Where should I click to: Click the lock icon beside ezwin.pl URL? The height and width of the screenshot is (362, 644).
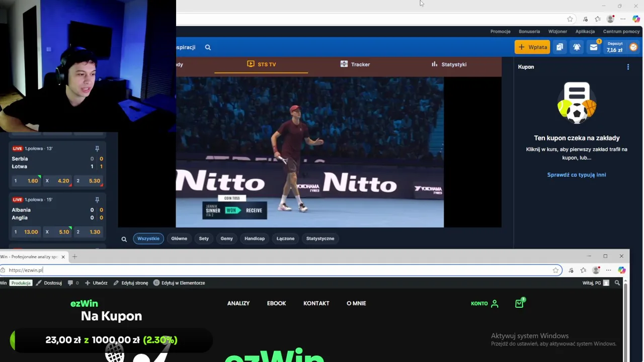3,270
